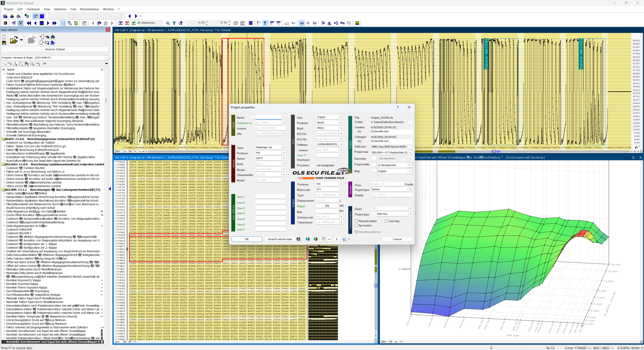
Task: Toggle binary 111 number display
Action: tap(314, 23)
